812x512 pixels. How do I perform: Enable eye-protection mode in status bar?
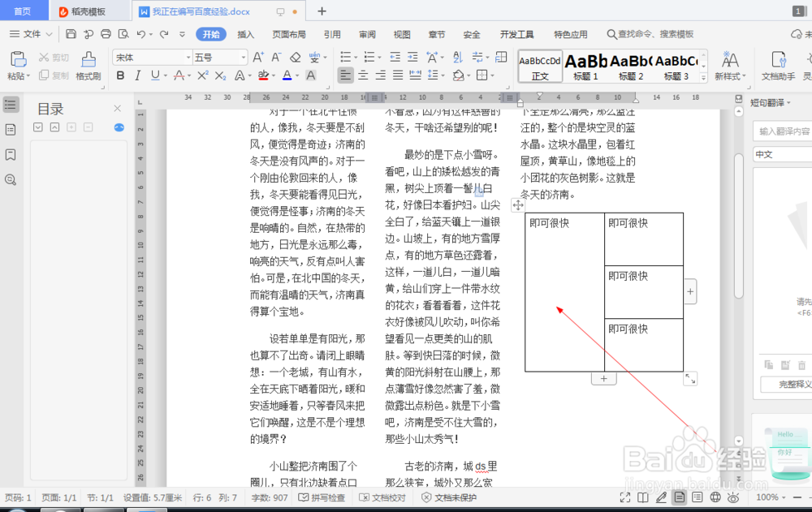[x=733, y=497]
